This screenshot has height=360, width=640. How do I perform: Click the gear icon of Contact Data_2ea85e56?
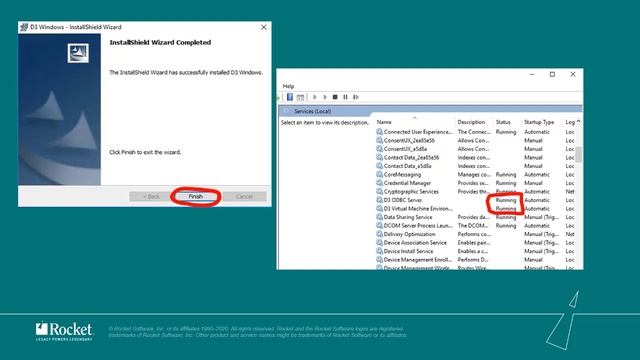379,158
